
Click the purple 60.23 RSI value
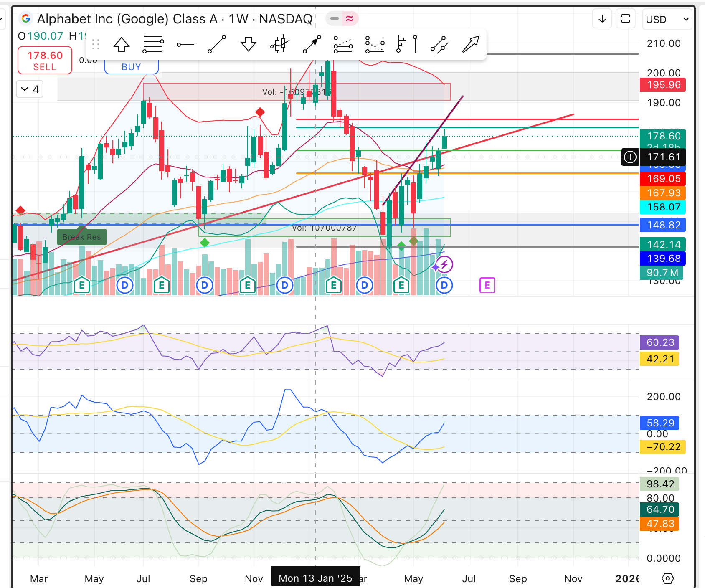tap(659, 342)
